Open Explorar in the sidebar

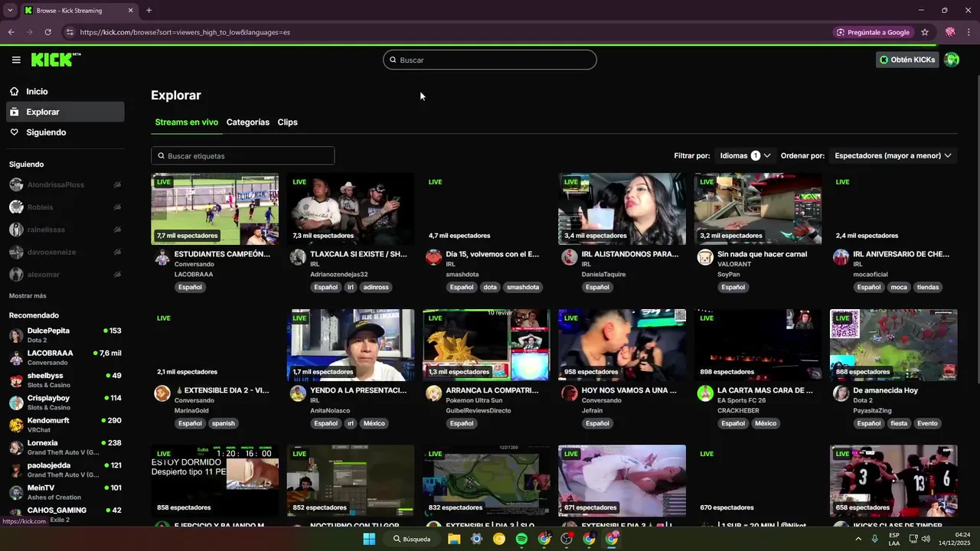tap(65, 112)
